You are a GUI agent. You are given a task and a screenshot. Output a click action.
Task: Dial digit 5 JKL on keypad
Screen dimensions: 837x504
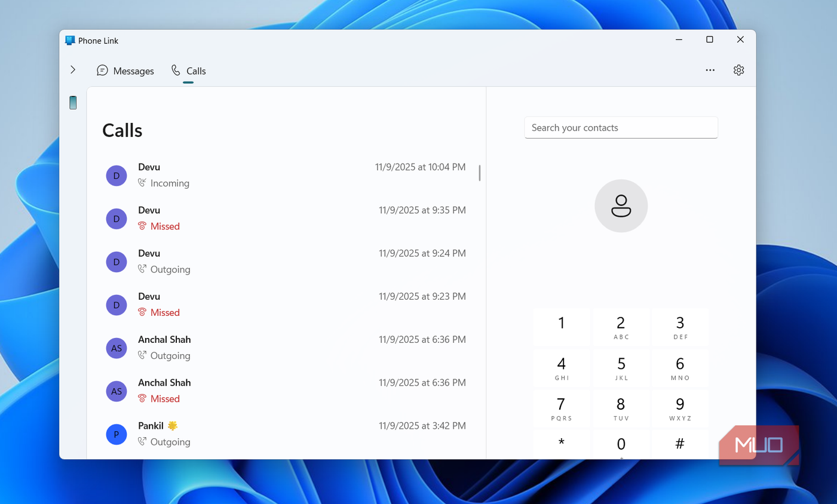[621, 368]
